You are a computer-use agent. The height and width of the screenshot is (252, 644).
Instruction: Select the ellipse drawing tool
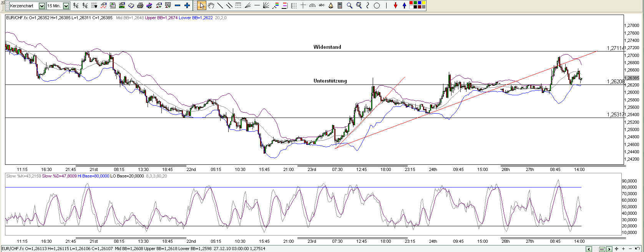point(377,5)
